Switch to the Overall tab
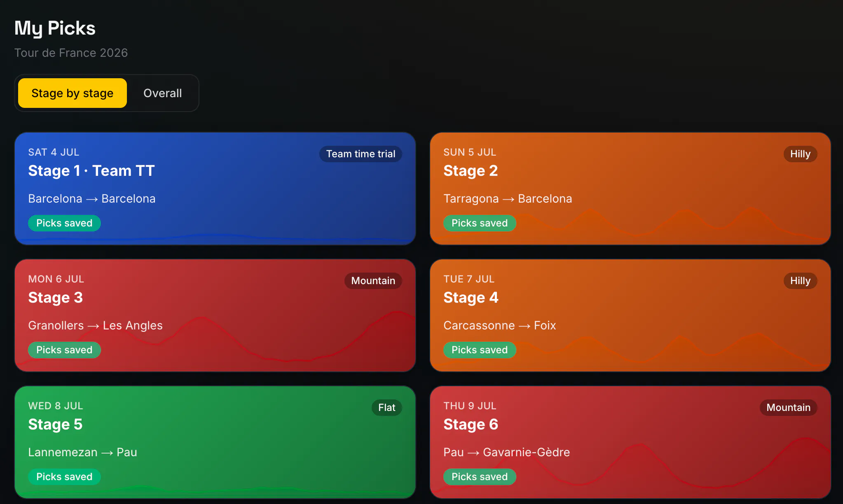The width and height of the screenshot is (843, 504). [162, 93]
